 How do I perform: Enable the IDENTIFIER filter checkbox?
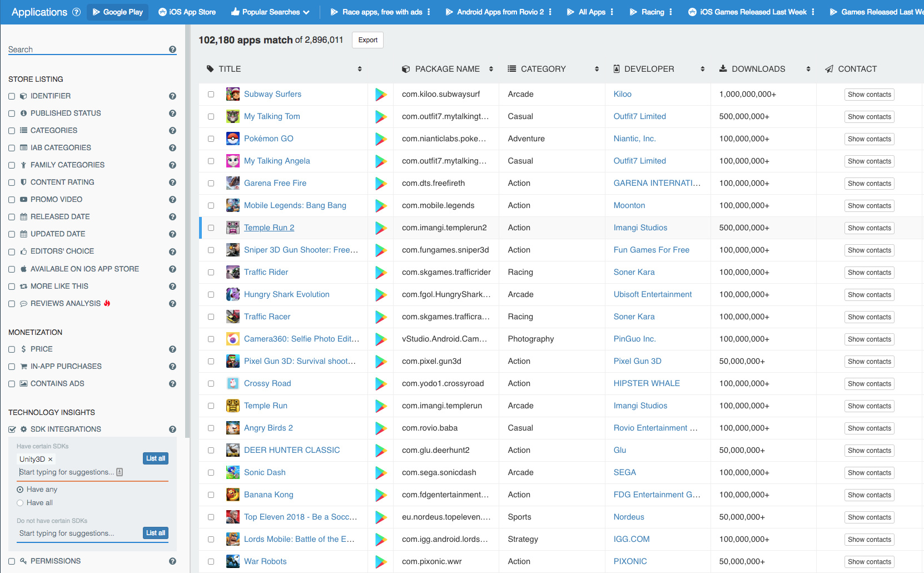12,96
